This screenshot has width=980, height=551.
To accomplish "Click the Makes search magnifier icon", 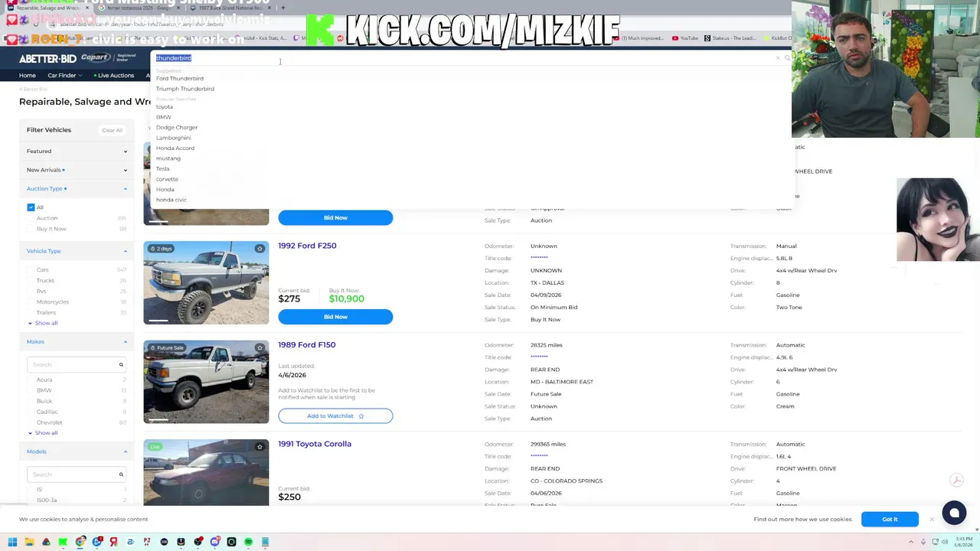I will [x=121, y=364].
